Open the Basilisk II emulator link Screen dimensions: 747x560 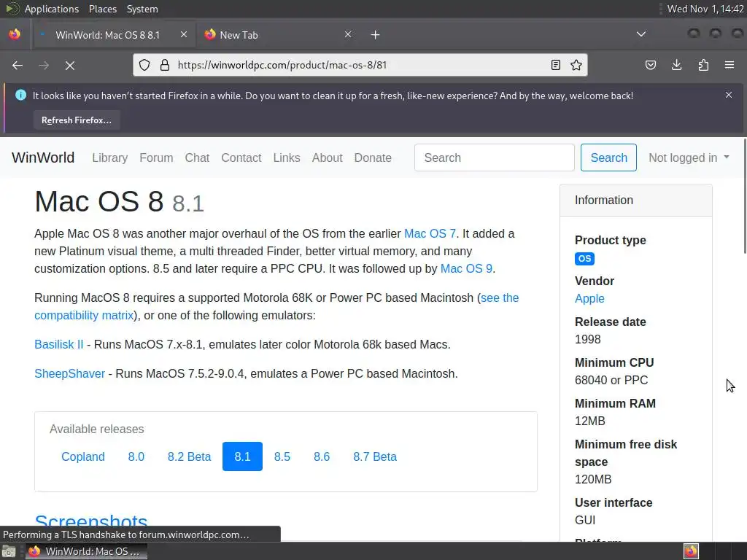58,344
